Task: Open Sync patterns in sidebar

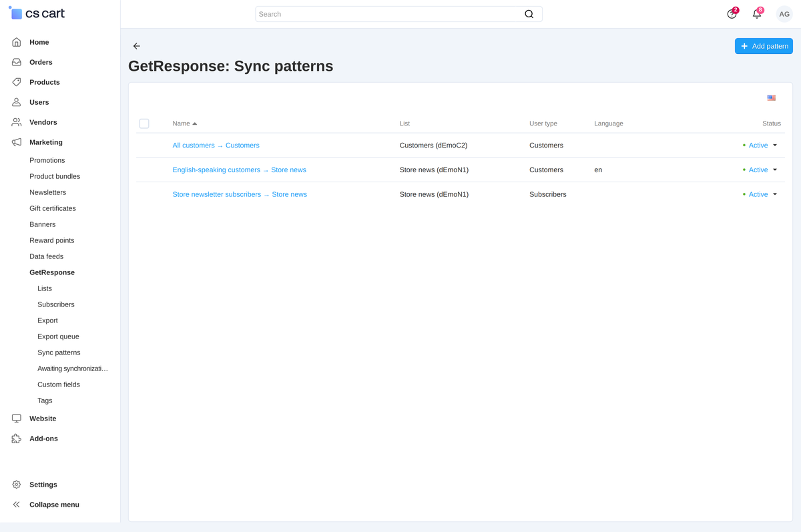Action: pos(59,352)
